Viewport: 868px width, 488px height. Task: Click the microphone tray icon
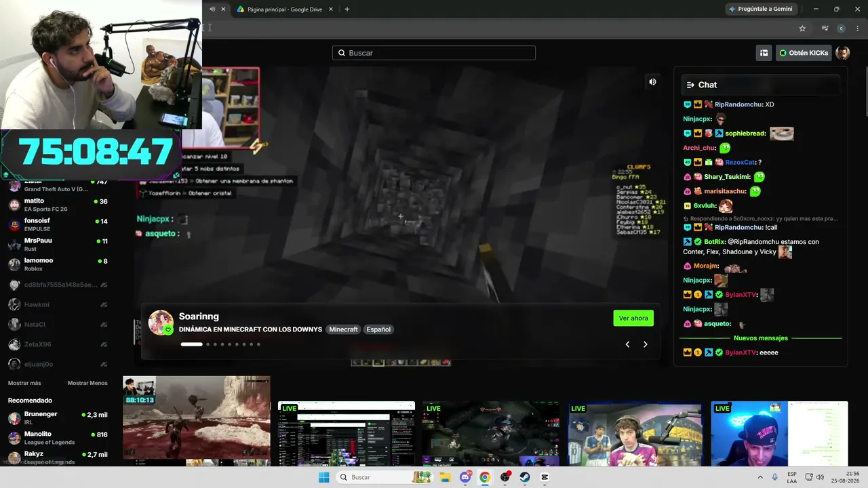[775, 477]
